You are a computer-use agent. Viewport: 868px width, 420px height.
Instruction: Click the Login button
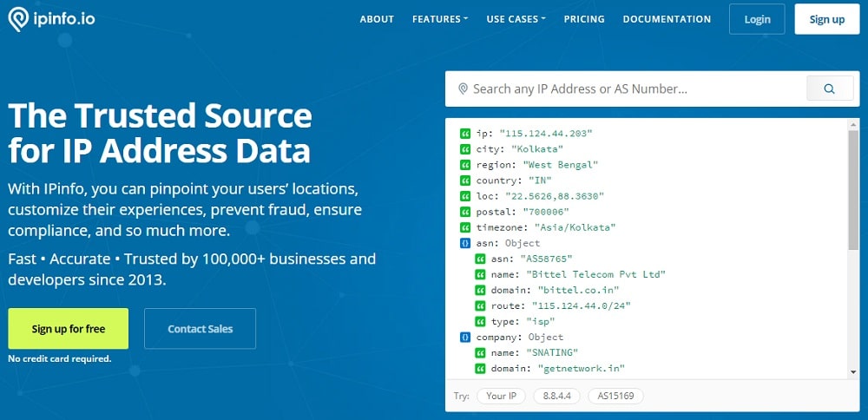click(x=757, y=19)
